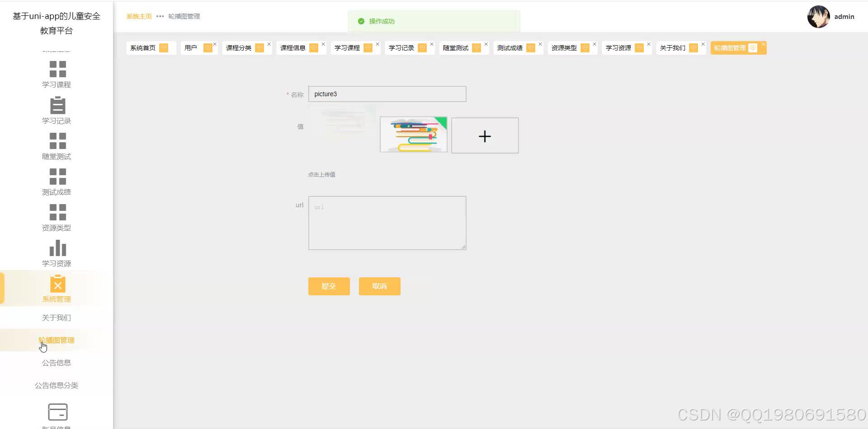Click the admin username text

tap(844, 17)
